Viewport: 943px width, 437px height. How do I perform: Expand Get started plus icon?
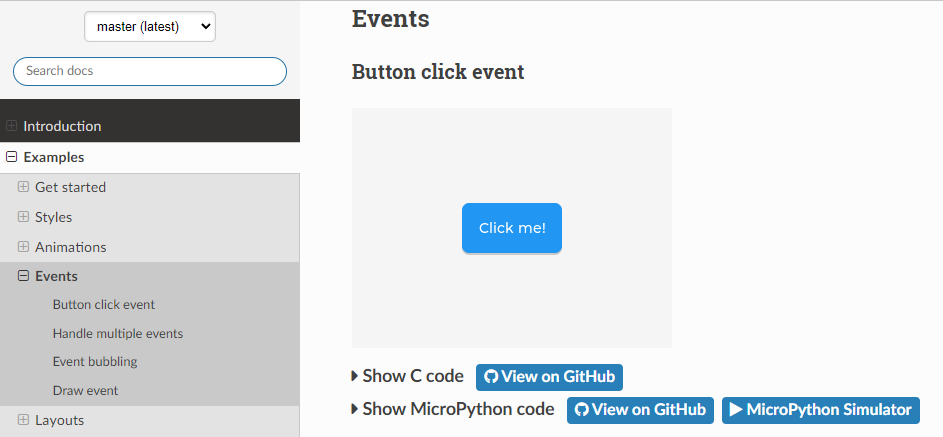pos(23,187)
